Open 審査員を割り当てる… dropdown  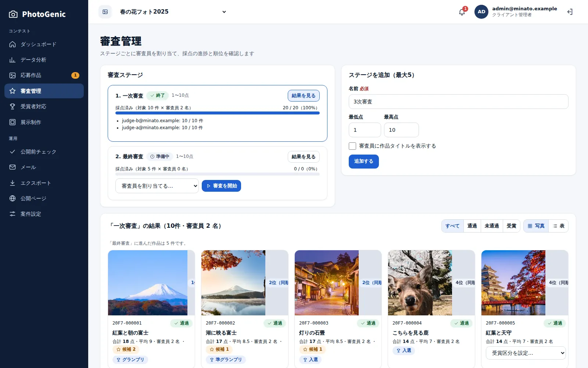click(x=157, y=186)
